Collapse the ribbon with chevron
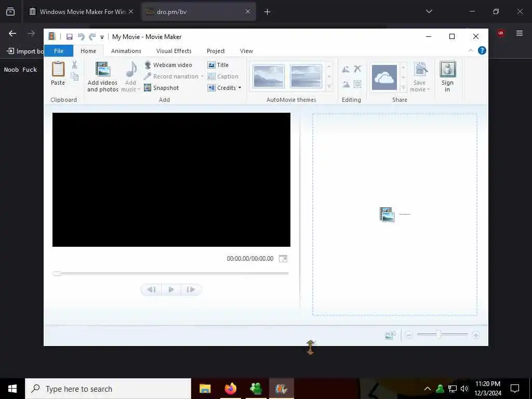532x399 pixels. (471, 50)
